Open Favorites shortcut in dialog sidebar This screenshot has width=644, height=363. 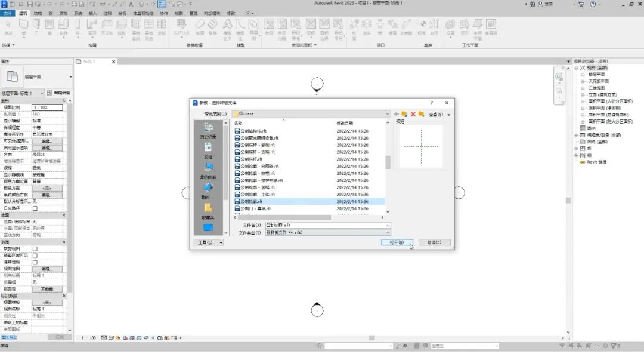[x=208, y=211]
